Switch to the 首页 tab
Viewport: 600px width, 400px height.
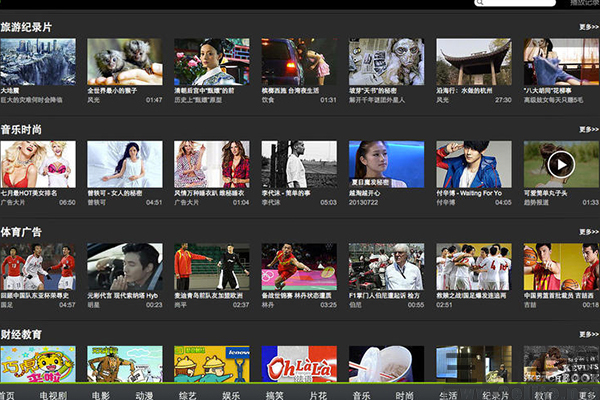click(x=7, y=395)
